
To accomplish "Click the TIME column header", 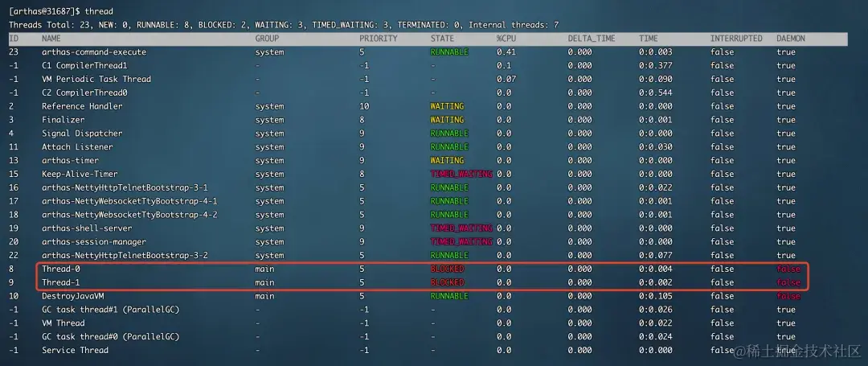I will (649, 39).
